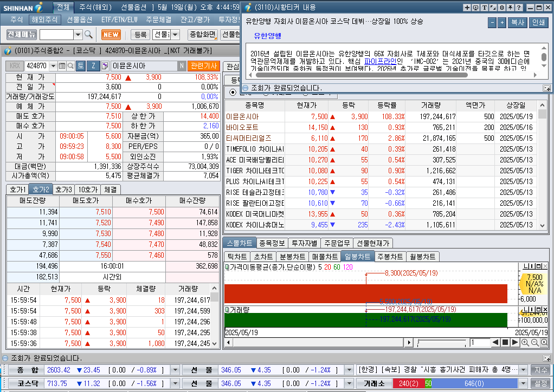
Task: Click the chart count input field showing 1
Action: (479, 342)
